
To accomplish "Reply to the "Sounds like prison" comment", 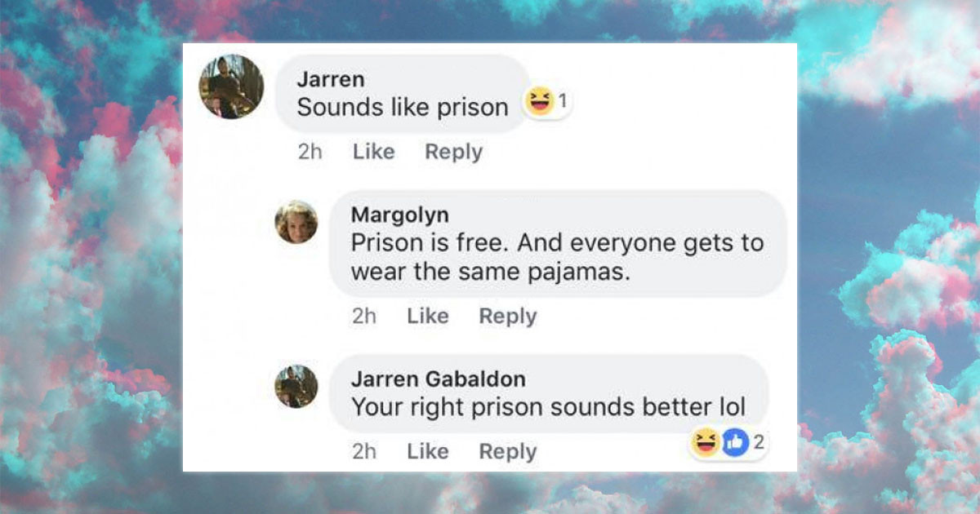I will pyautogui.click(x=453, y=153).
